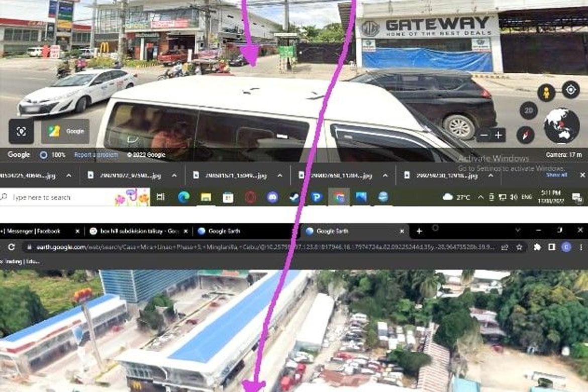Screen dimensions: 588x392
Task: Click the © 2022 Google attribution
Action: (x=146, y=155)
